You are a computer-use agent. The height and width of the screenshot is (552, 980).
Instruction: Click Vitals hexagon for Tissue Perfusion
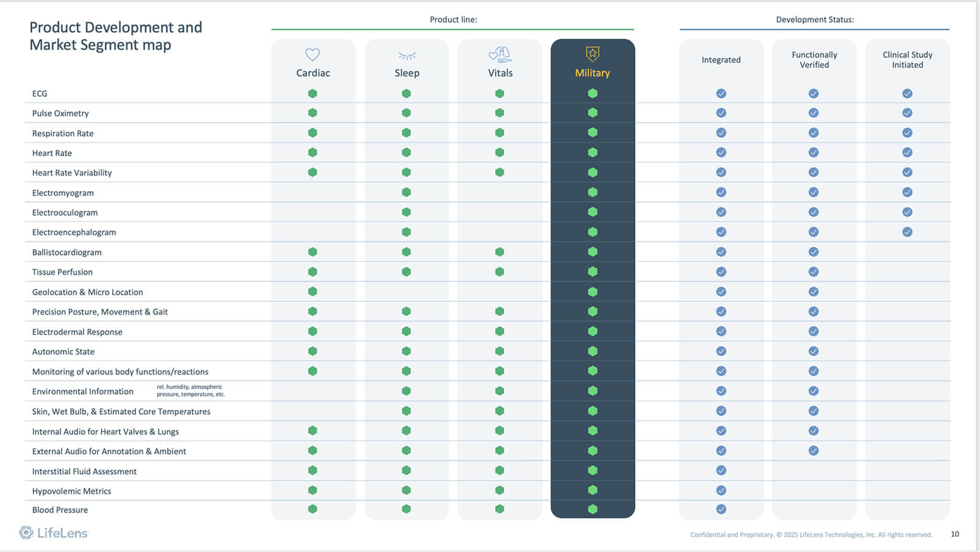tap(499, 271)
